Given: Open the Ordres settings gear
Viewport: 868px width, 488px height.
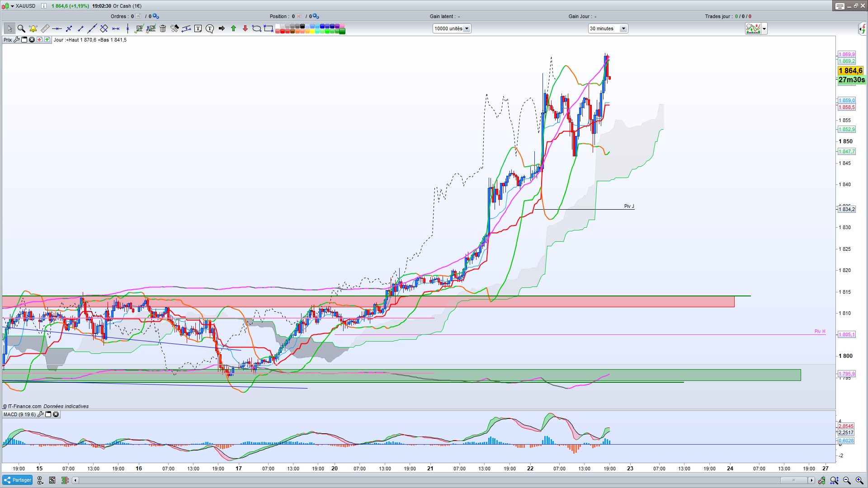Looking at the screenshot, I should point(156,16).
